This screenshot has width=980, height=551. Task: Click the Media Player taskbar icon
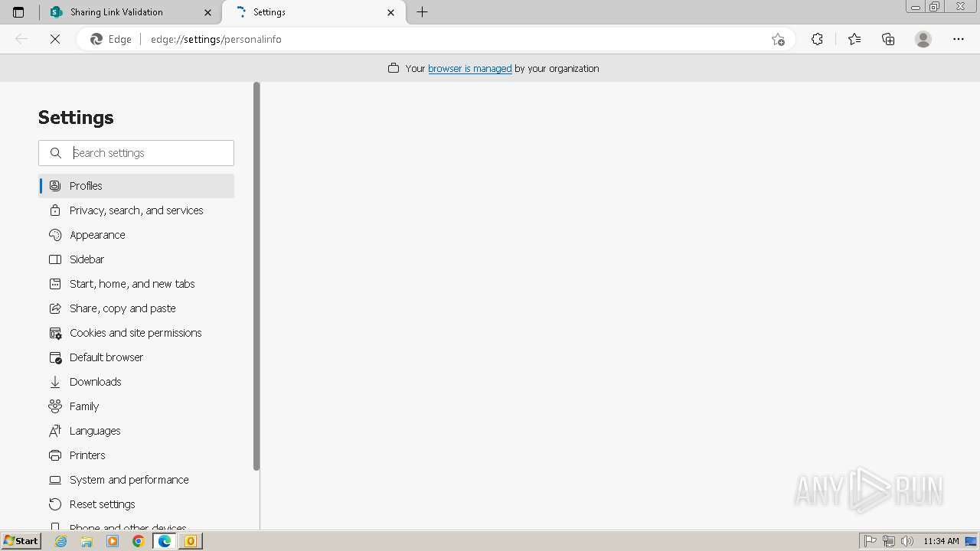[x=113, y=541]
